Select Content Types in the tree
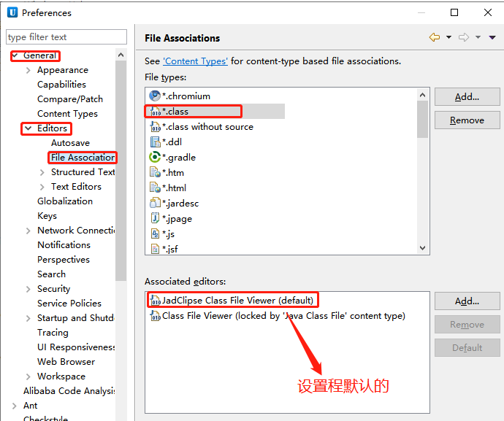Image resolution: width=504 pixels, height=421 pixels. 67,114
